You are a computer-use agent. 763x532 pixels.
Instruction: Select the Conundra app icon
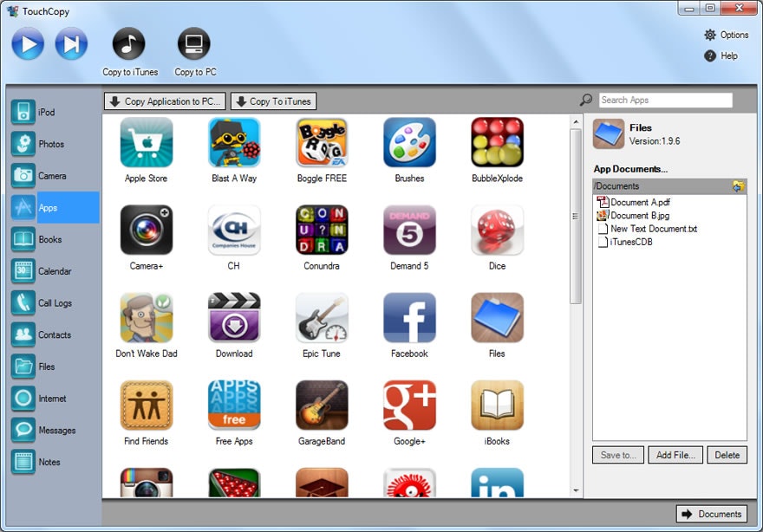[322, 230]
